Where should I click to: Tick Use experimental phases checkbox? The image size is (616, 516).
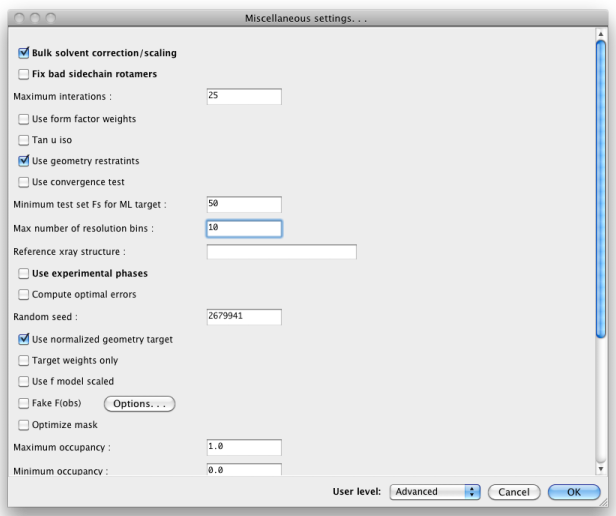click(x=24, y=273)
